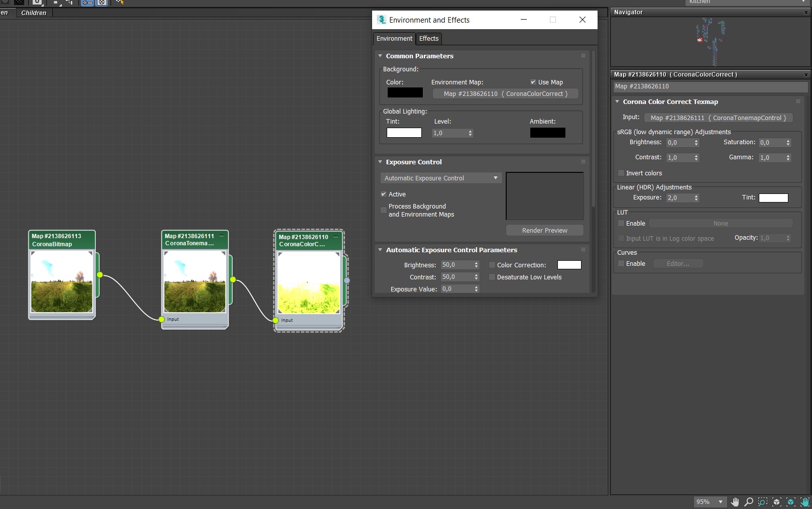Click the Environment Map CoronaColorCorrect button

pos(506,93)
